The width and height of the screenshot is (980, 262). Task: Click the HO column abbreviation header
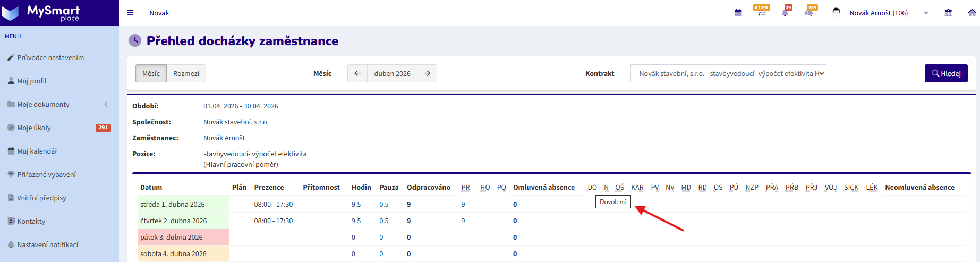(x=485, y=187)
